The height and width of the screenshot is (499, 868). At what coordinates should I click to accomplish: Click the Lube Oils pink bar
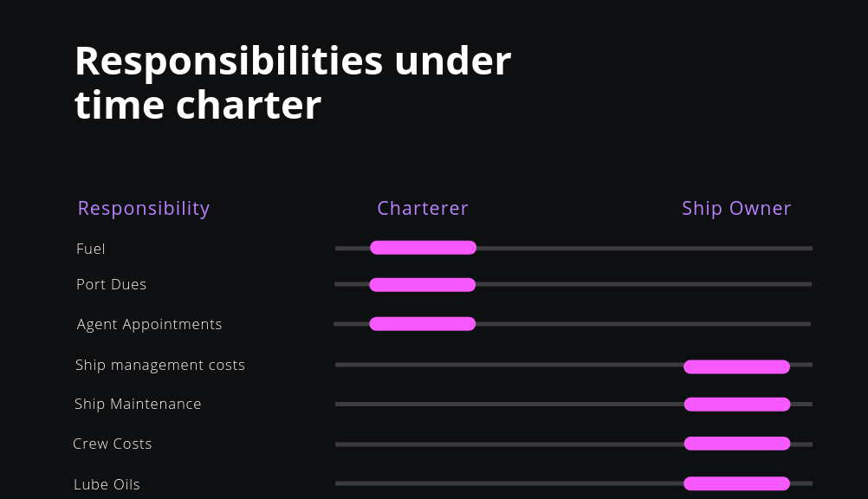737,483
